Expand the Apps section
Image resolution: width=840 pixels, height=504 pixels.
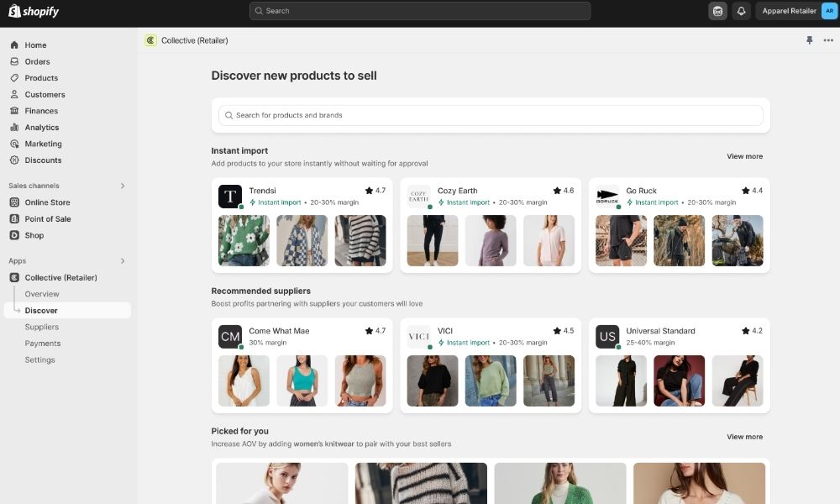click(123, 260)
